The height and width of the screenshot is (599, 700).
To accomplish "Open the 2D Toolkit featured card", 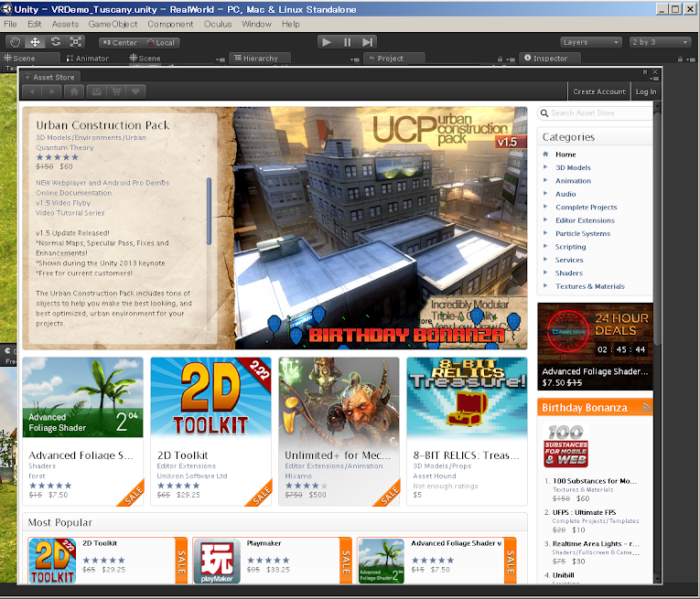I will coord(210,432).
